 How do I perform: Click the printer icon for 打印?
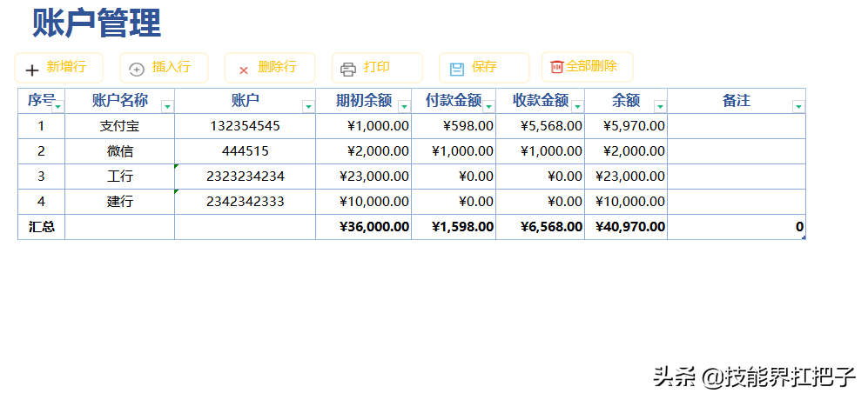[x=348, y=70]
